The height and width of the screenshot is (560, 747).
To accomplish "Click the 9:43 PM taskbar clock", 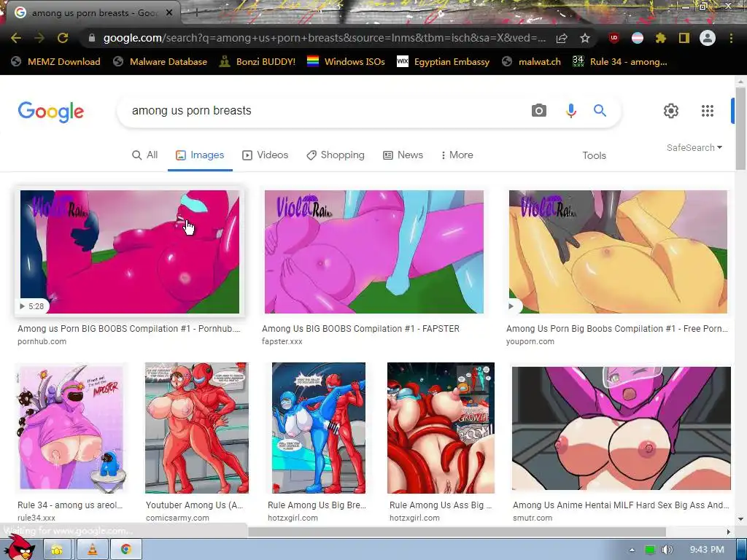I will click(x=707, y=550).
